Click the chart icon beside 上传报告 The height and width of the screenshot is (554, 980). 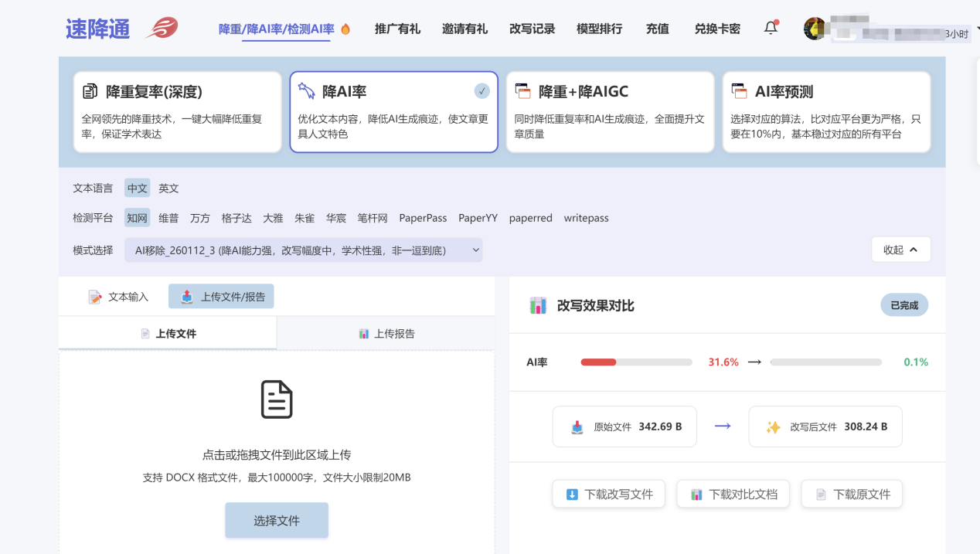click(364, 334)
